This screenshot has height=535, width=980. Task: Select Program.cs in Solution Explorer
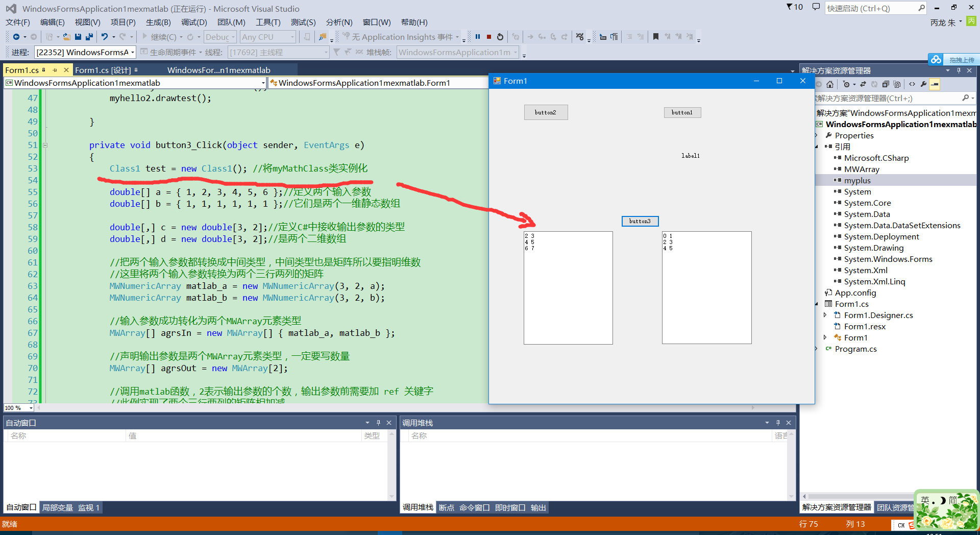pos(855,349)
